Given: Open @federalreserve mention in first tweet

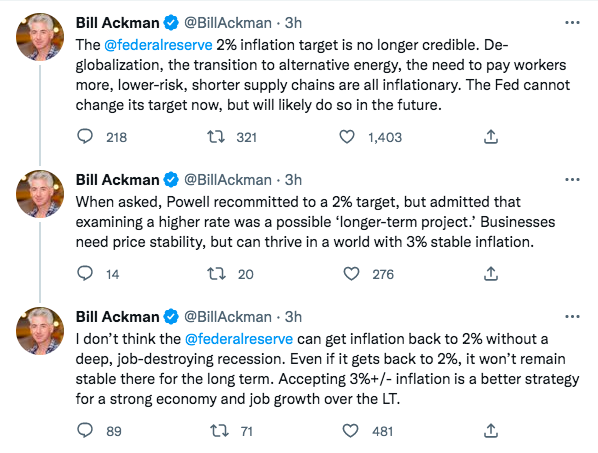Looking at the screenshot, I should coord(158,45).
